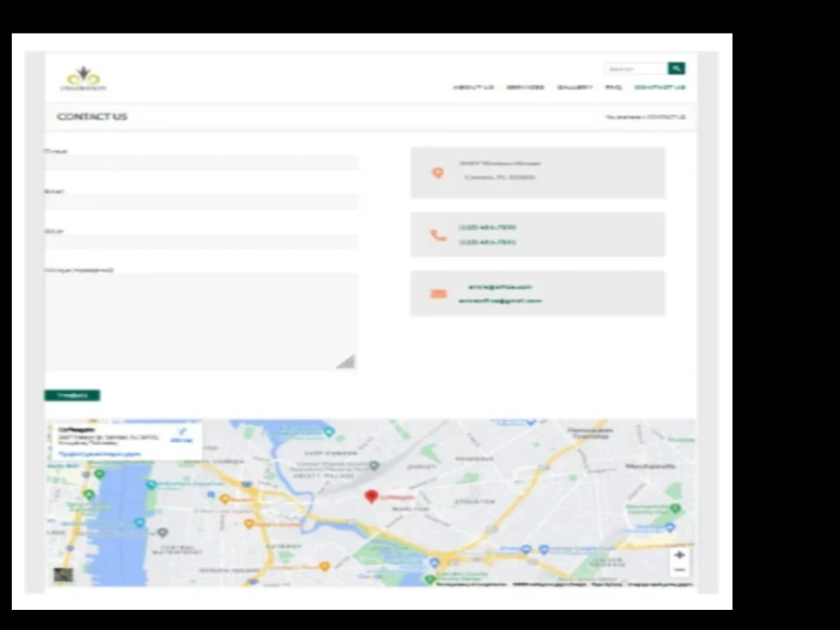Click the orange phone icon

(x=438, y=234)
